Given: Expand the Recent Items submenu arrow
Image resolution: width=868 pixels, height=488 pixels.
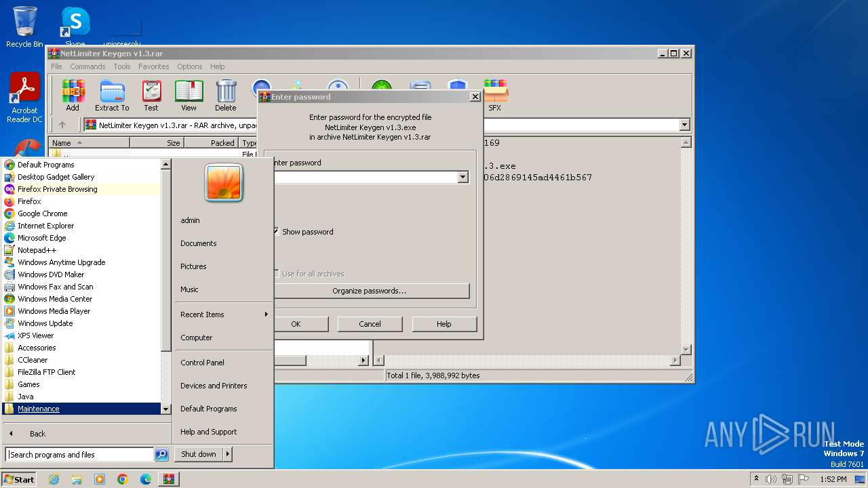Looking at the screenshot, I should point(266,314).
